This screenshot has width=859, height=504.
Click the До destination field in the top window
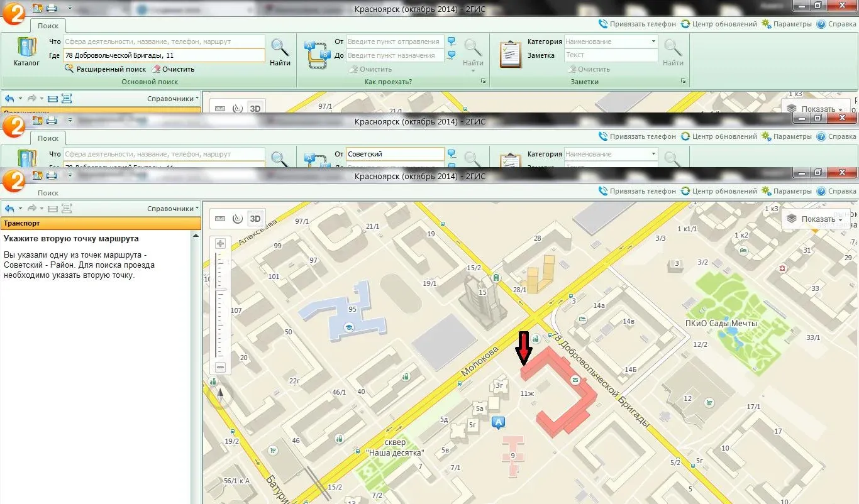point(395,55)
